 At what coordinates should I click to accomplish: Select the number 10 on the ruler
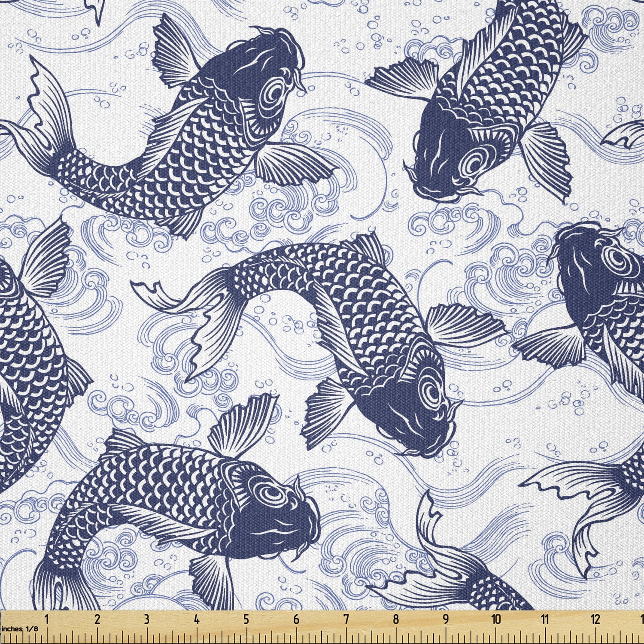point(496,620)
